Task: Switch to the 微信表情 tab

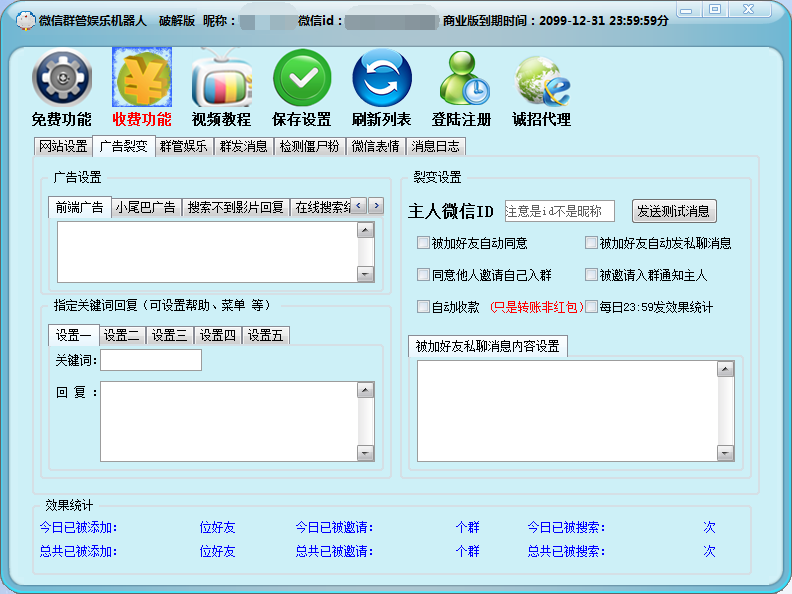Action: [x=375, y=146]
